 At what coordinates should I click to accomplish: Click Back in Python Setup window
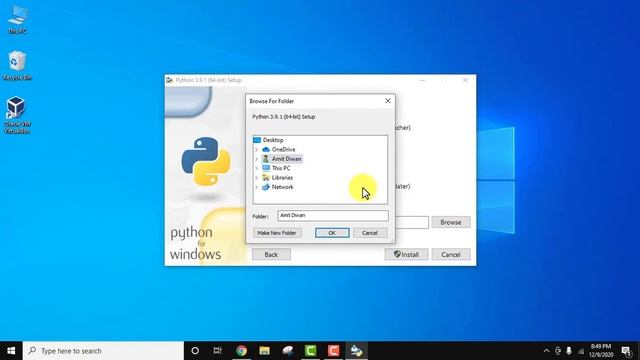pos(271,254)
